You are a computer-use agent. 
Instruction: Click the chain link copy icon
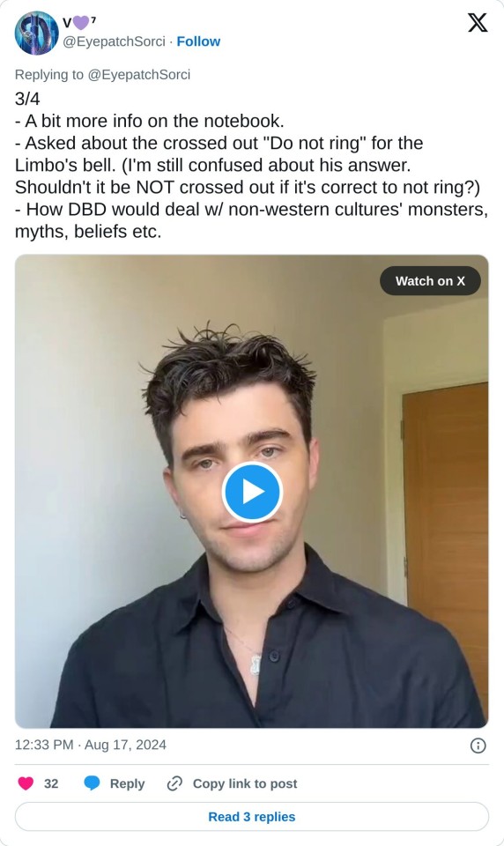click(x=174, y=783)
